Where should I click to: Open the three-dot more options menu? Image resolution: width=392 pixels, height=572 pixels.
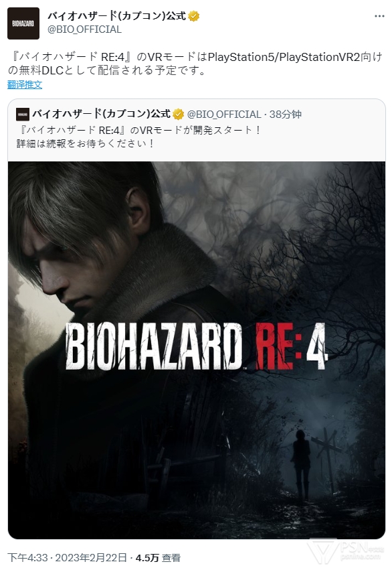pyautogui.click(x=379, y=16)
